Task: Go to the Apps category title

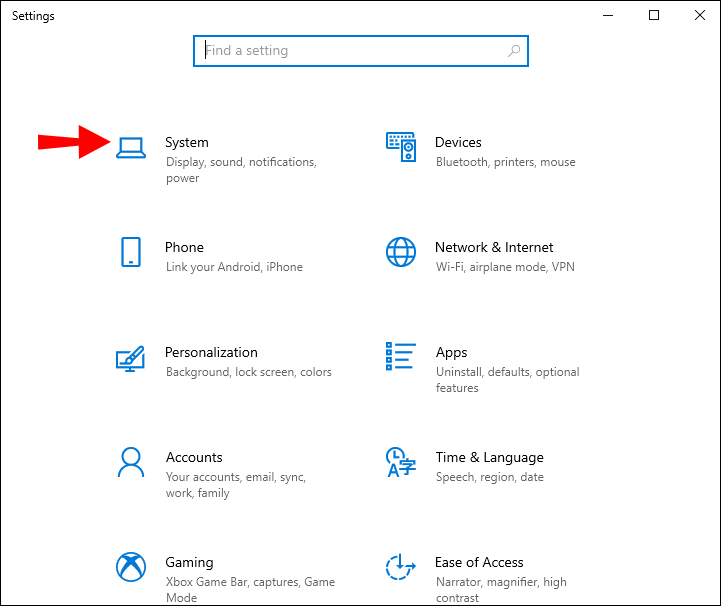Action: (x=451, y=353)
